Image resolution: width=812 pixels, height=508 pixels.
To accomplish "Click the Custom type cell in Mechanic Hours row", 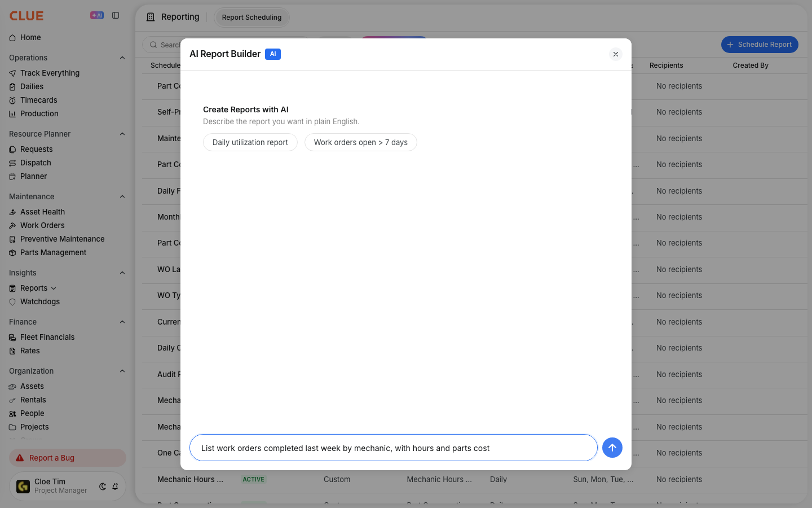I will (337, 479).
